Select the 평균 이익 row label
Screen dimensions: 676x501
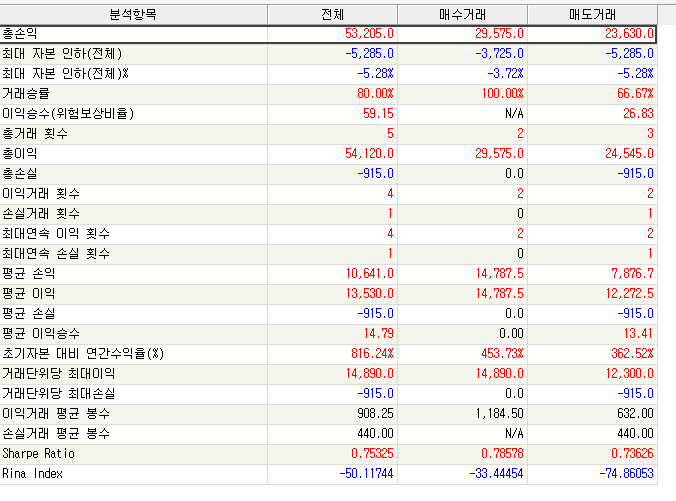tap(29, 294)
